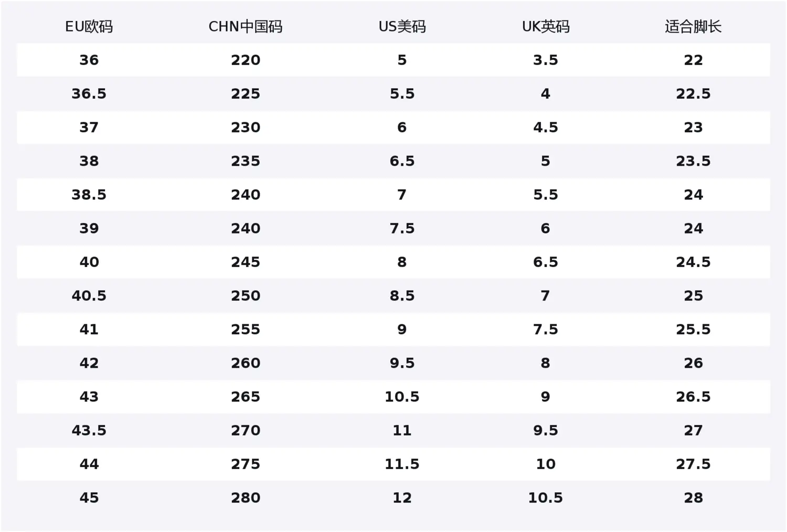Image resolution: width=787 pixels, height=532 pixels.
Task: Select the UK size 3.5 cell
Action: click(546, 60)
